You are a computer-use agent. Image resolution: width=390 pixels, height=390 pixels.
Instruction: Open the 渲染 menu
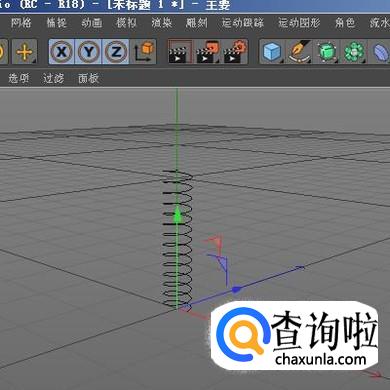pyautogui.click(x=161, y=23)
